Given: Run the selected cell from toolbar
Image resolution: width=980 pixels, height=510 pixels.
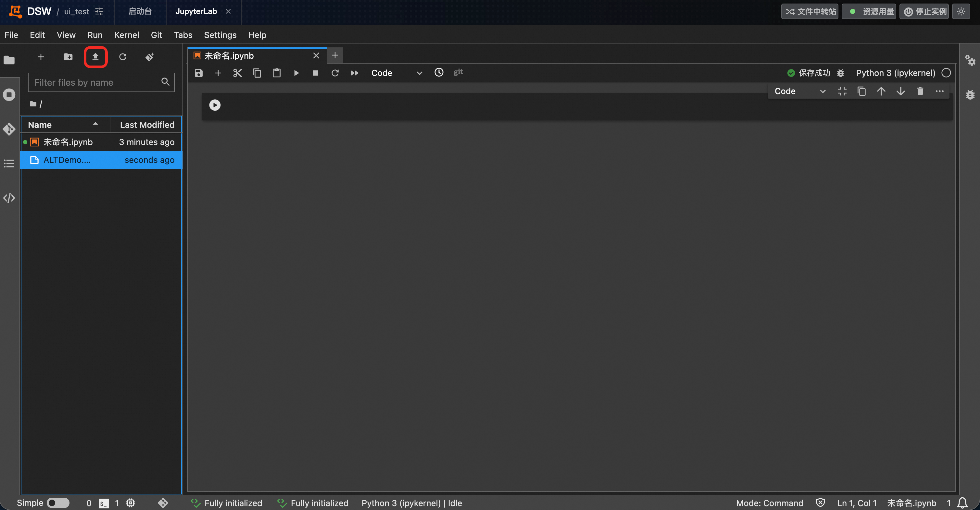Looking at the screenshot, I should pyautogui.click(x=296, y=73).
